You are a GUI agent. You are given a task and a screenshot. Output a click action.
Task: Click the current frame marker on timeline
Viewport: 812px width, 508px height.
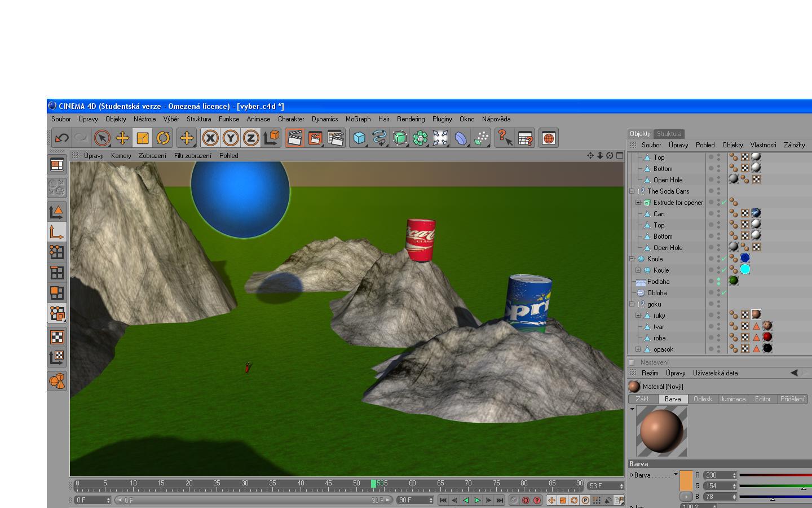373,484
